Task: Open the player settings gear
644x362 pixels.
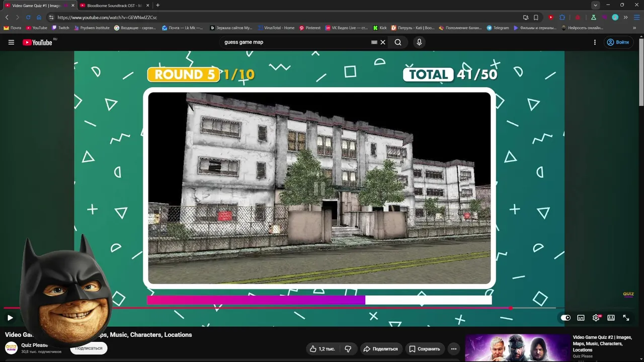Action: [596, 318]
